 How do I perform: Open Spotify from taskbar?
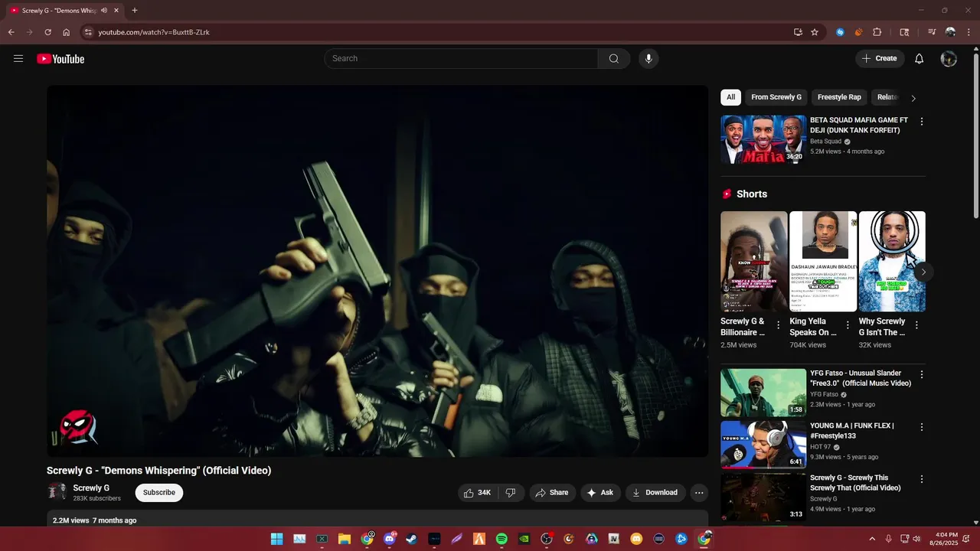point(501,539)
